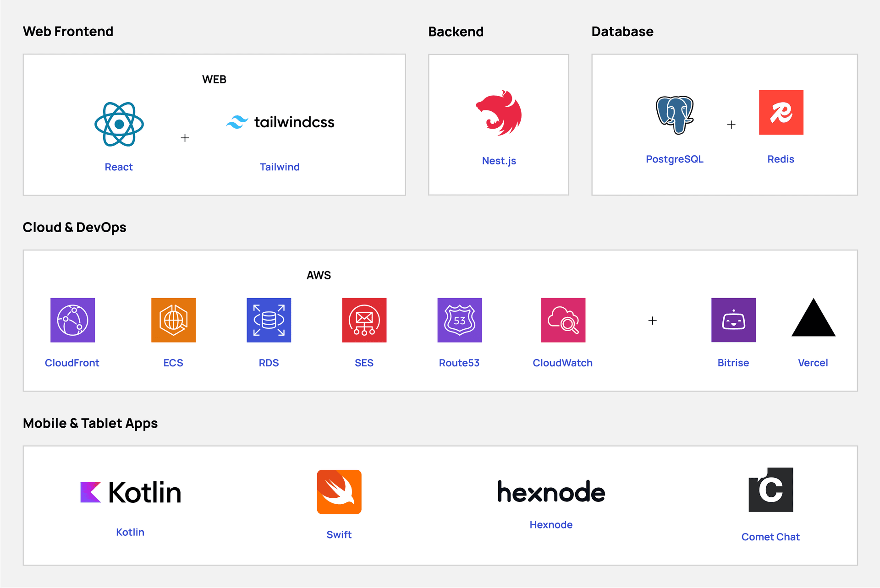Click the blue RDS database icon

[x=269, y=320]
